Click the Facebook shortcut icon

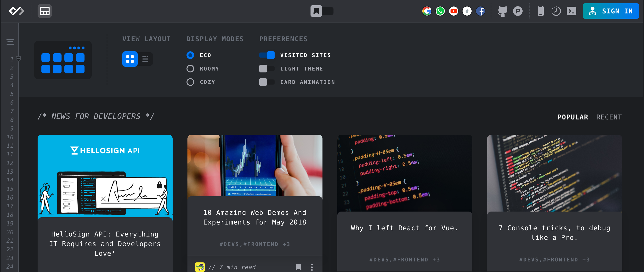coord(480,11)
